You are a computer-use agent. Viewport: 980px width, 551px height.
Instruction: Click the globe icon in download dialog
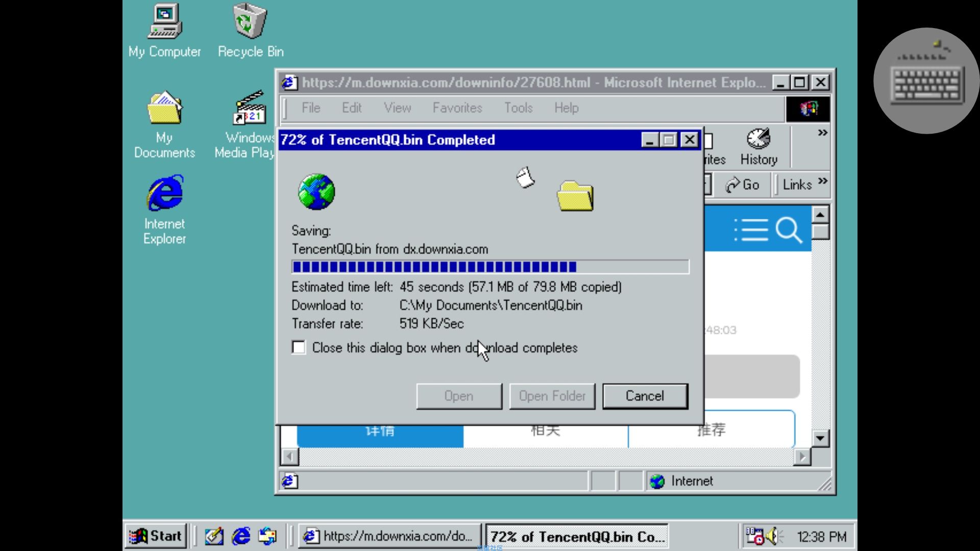click(x=316, y=192)
